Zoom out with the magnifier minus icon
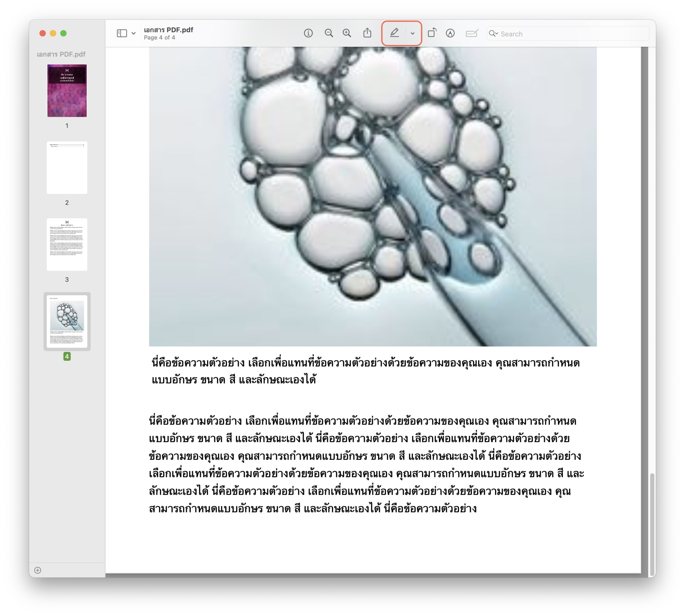Screen dimensions: 685x616 329,33
